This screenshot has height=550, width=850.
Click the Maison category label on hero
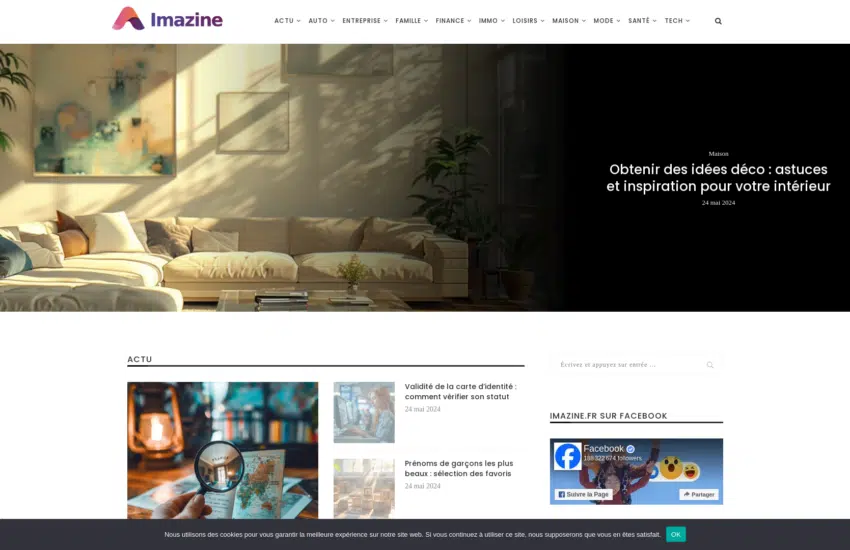click(x=718, y=154)
